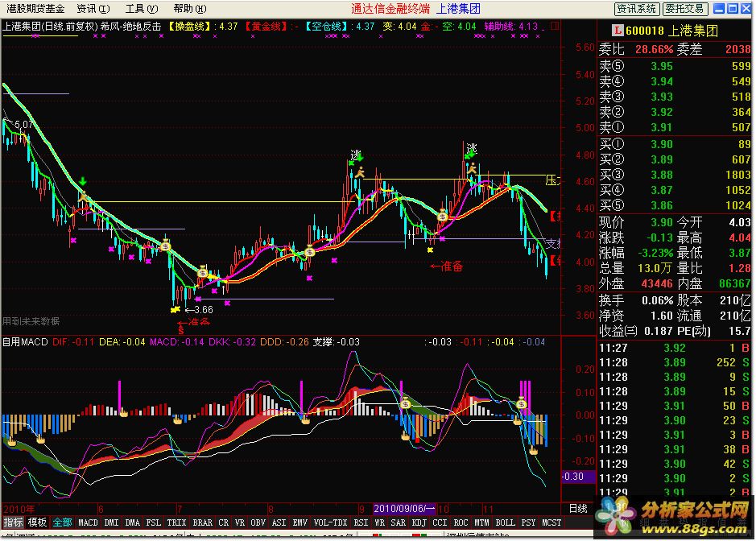Viewport: 756px width, 541px height.
Task: Click the hand icon at the MACD panel's right end
Action: (x=534, y=450)
